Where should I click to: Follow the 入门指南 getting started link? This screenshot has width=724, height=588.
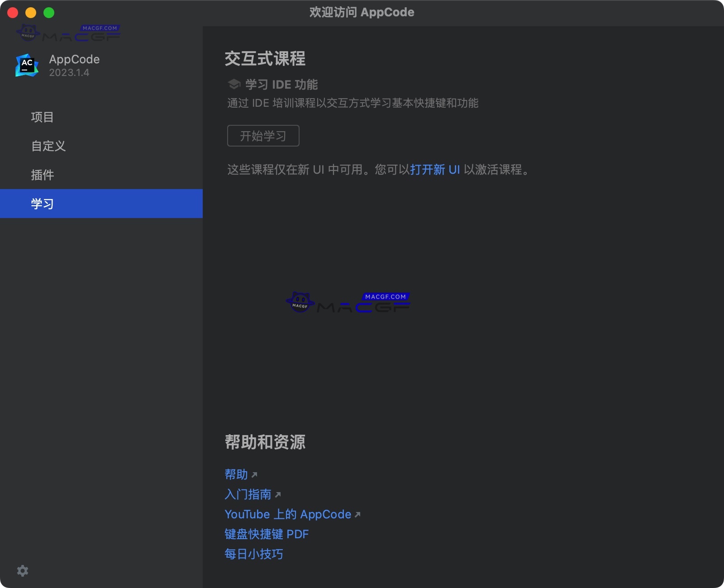click(248, 494)
